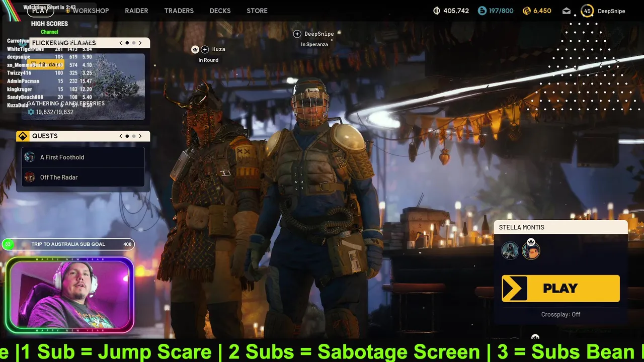The width and height of the screenshot is (644, 362).
Task: Click the green 33 sub count badge
Action: [8, 244]
